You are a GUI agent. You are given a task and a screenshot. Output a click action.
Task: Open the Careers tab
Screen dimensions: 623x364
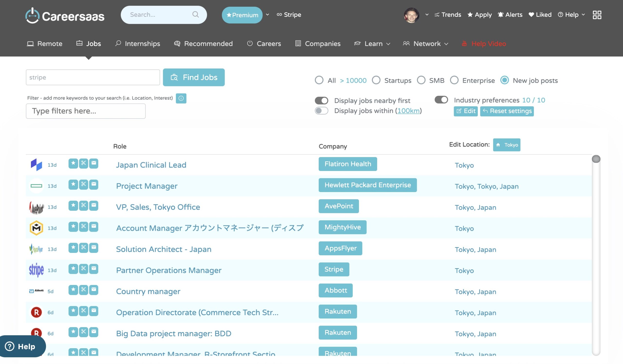coord(264,44)
